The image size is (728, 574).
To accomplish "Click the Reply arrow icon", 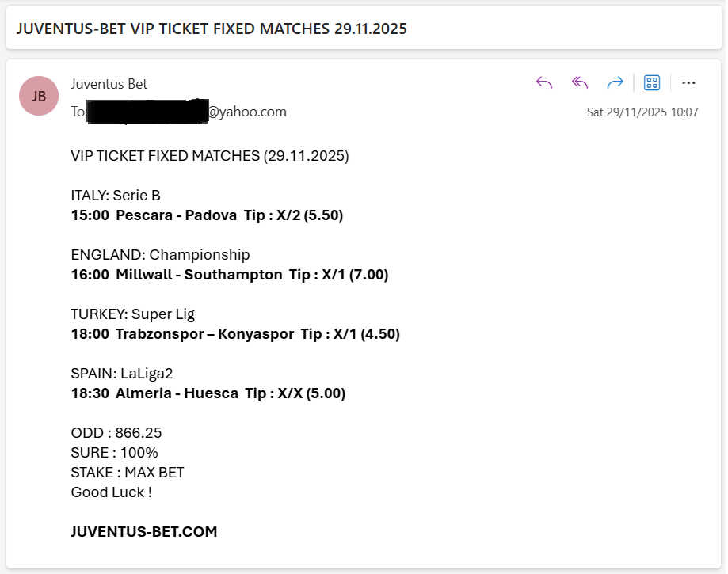I will 543,82.
